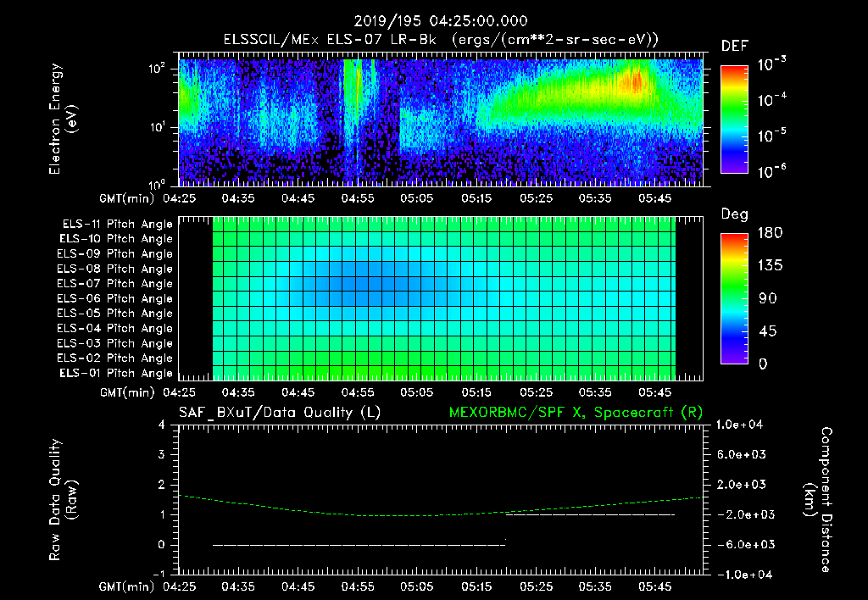Select the 'ELS-09 Pitch Angle' row label
Screen dimensions: 868x600
[x=115, y=254]
